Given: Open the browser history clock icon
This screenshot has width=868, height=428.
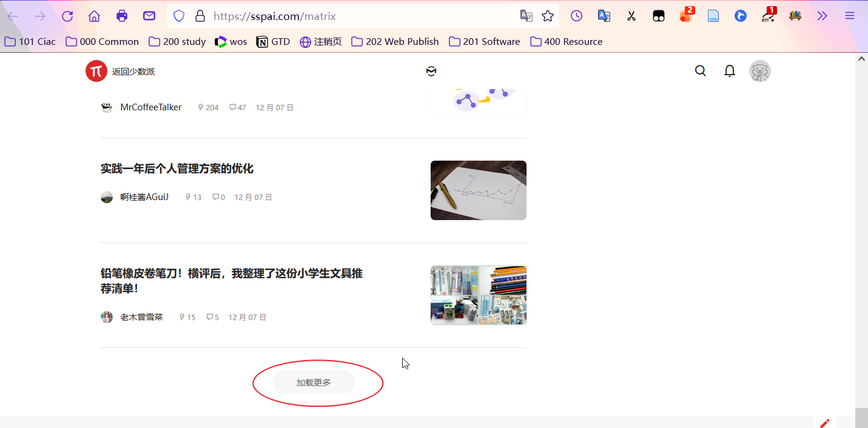Looking at the screenshot, I should (x=576, y=16).
